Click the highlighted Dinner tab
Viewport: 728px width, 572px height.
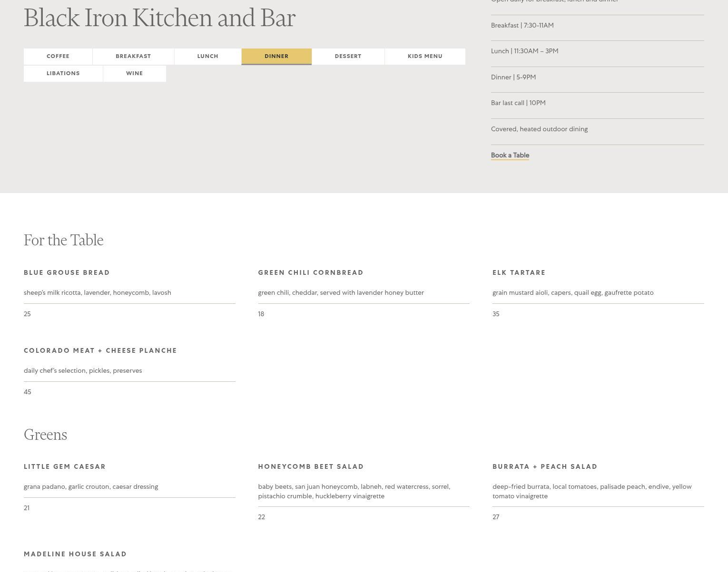pos(276,56)
